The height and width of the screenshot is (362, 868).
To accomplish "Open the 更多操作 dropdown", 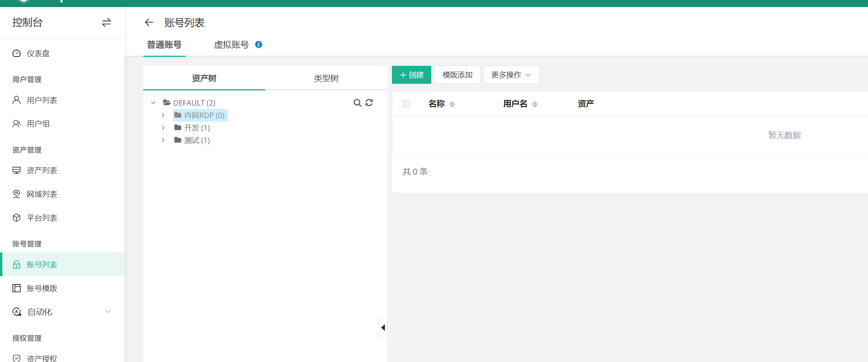I will 511,75.
